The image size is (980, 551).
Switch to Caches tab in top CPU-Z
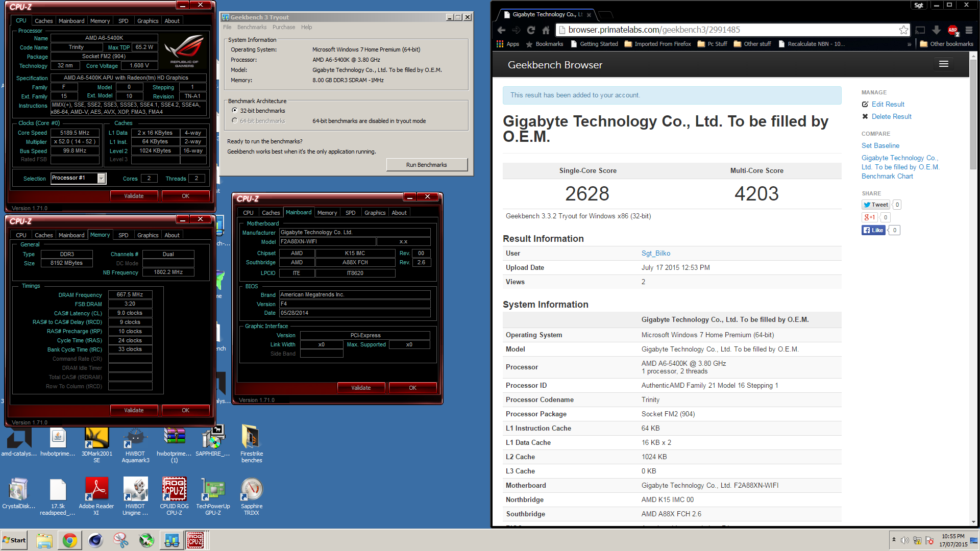[x=43, y=21]
